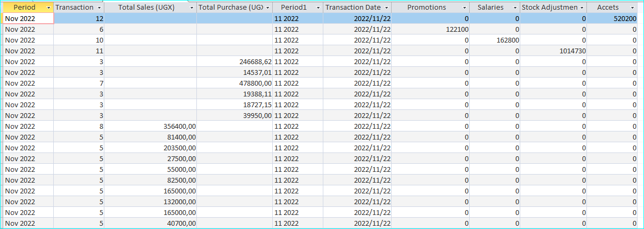Click the Stock Adjustment cell showing 1014730

click(553, 51)
